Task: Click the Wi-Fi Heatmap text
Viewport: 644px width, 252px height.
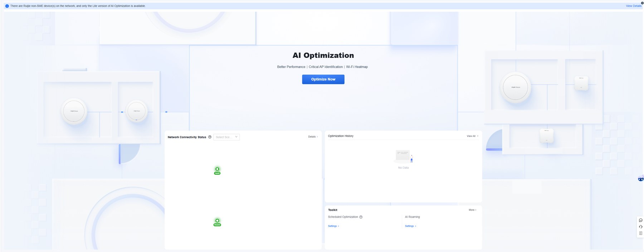Action: 357,67
